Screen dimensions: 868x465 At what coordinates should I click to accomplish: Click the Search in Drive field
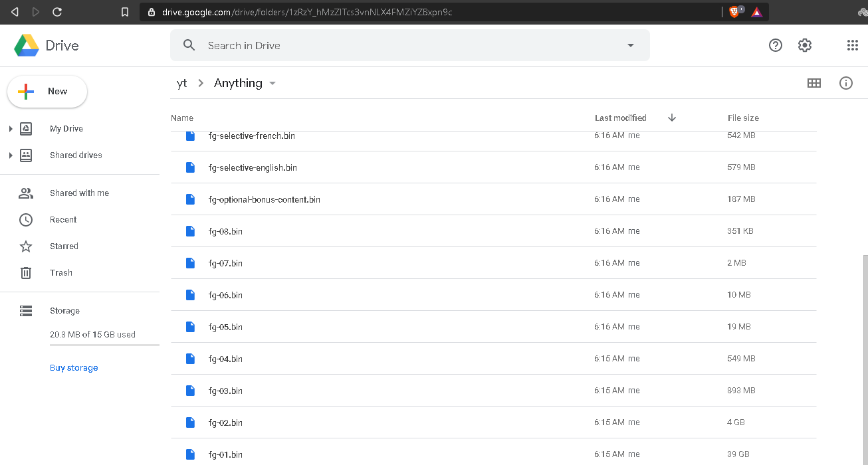[x=399, y=45]
